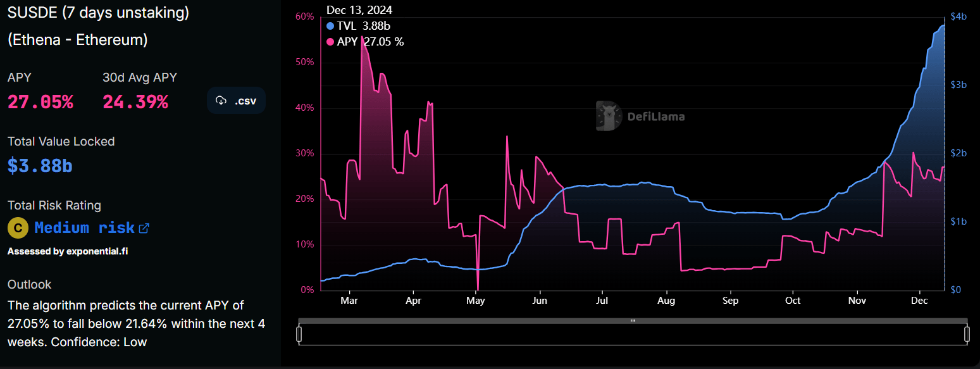Click the $3b label on the TVL axis
Image resolution: width=980 pixels, height=369 pixels.
(959, 85)
